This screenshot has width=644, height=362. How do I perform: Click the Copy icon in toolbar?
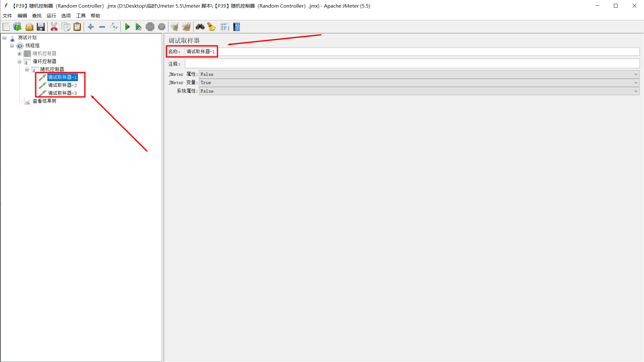[66, 27]
